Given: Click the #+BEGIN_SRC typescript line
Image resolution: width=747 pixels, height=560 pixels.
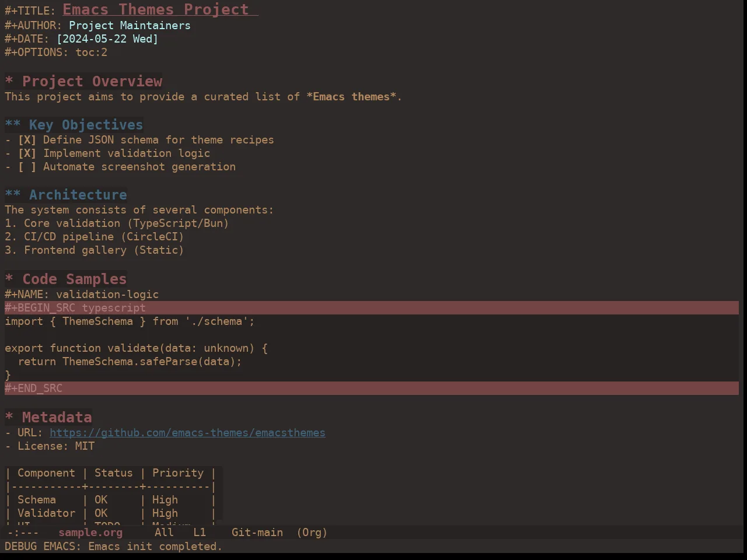Looking at the screenshot, I should pos(372,308).
